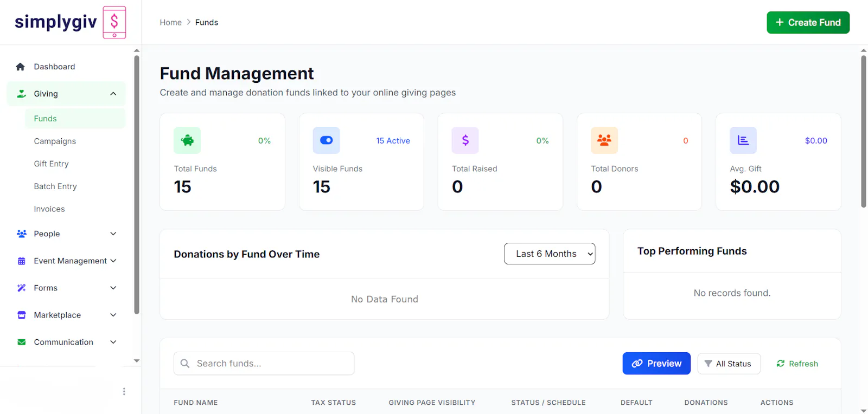The width and height of the screenshot is (868, 414).
Task: Go to Dashboard in the sidebar
Action: coord(54,67)
